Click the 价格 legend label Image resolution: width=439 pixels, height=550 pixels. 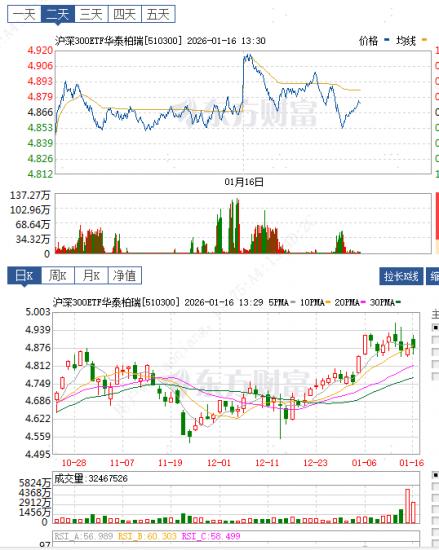(368, 41)
